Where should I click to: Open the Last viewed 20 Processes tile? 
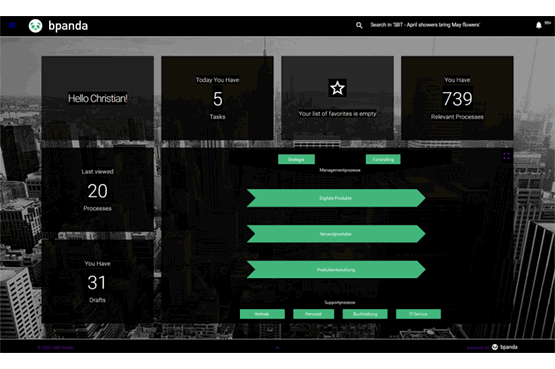(x=98, y=190)
